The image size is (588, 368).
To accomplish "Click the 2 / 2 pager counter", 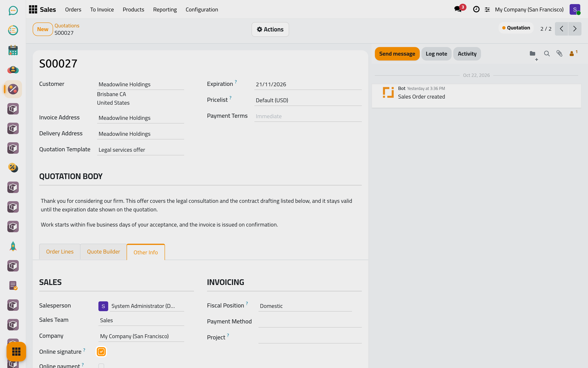I will click(546, 29).
